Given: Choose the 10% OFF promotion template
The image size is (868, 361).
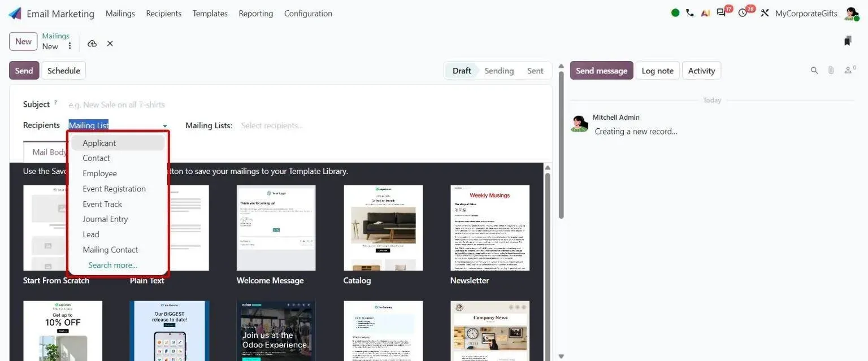Looking at the screenshot, I should [63, 331].
